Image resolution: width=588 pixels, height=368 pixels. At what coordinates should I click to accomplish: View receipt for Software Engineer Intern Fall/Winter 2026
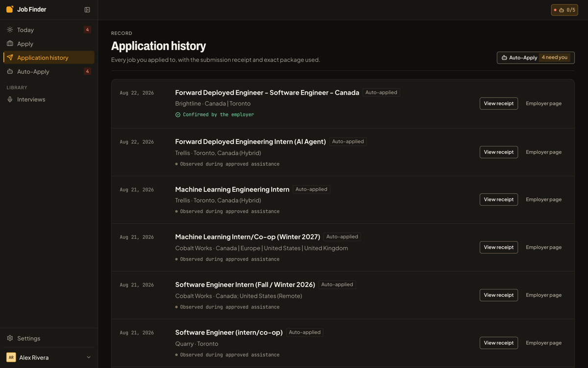[499, 295]
